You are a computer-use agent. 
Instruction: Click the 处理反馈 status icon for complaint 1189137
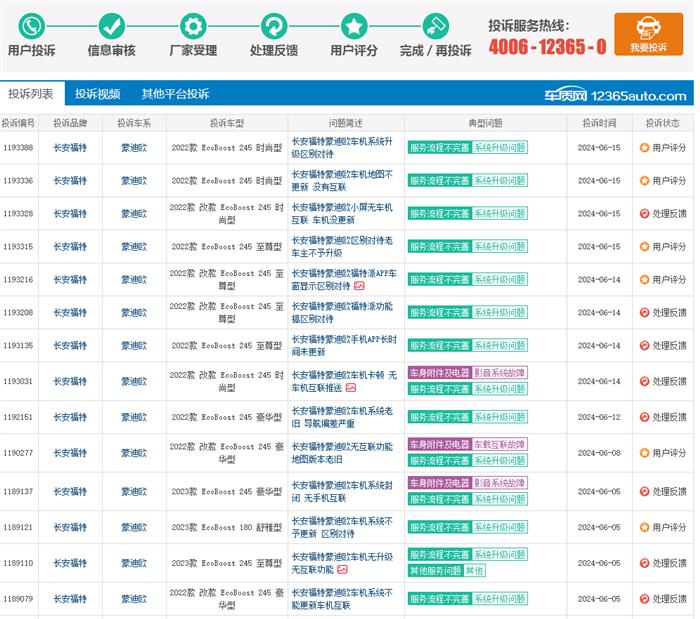[644, 491]
